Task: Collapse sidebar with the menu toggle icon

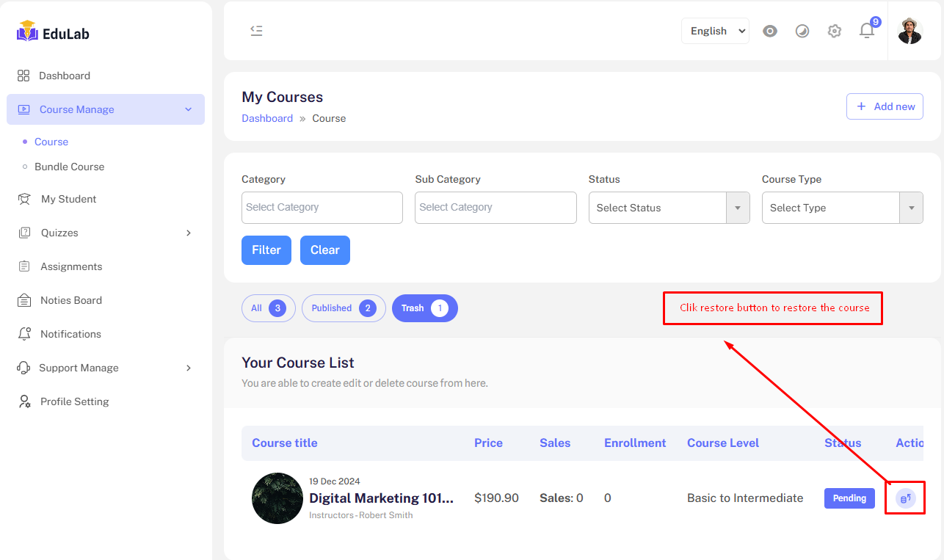Action: click(x=256, y=31)
